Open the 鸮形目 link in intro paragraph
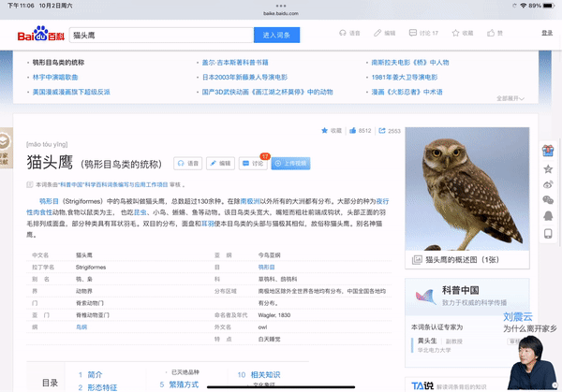The image size is (562, 392). (x=49, y=201)
